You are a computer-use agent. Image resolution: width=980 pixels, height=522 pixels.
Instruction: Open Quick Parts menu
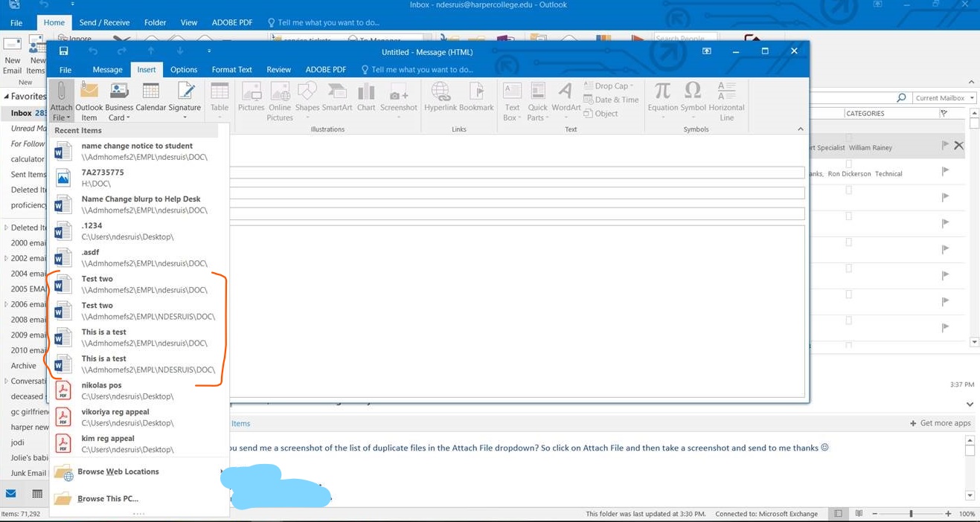537,102
